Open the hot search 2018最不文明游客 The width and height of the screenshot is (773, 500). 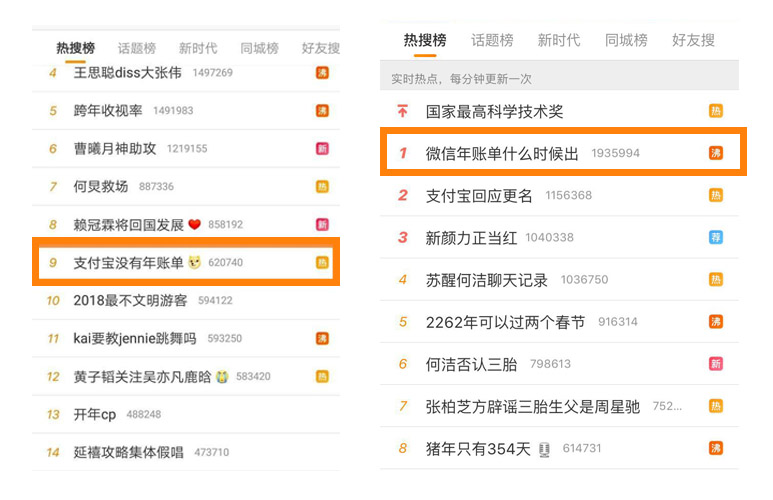[x=130, y=300]
